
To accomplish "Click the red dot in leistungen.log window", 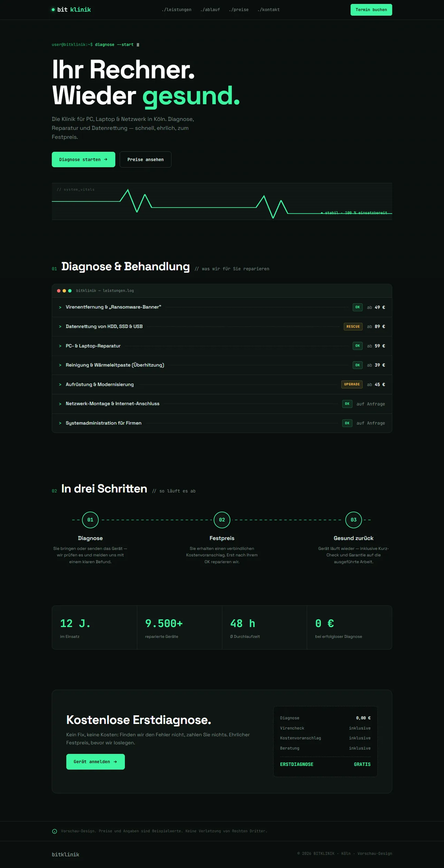I will (x=59, y=291).
